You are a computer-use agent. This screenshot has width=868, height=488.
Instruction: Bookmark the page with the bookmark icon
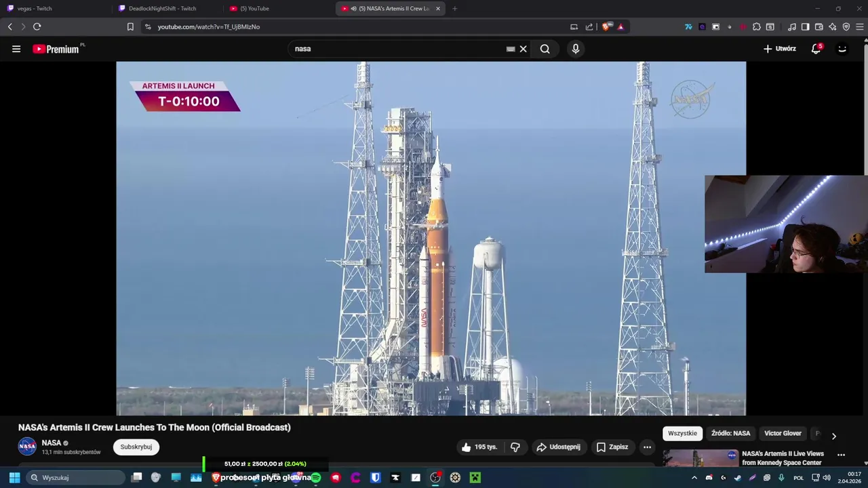pyautogui.click(x=130, y=27)
